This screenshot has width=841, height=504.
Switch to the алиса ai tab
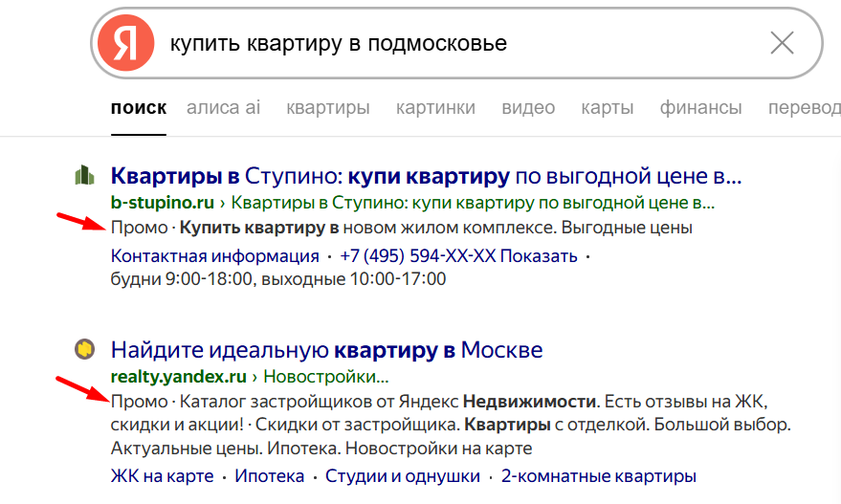pos(223,108)
